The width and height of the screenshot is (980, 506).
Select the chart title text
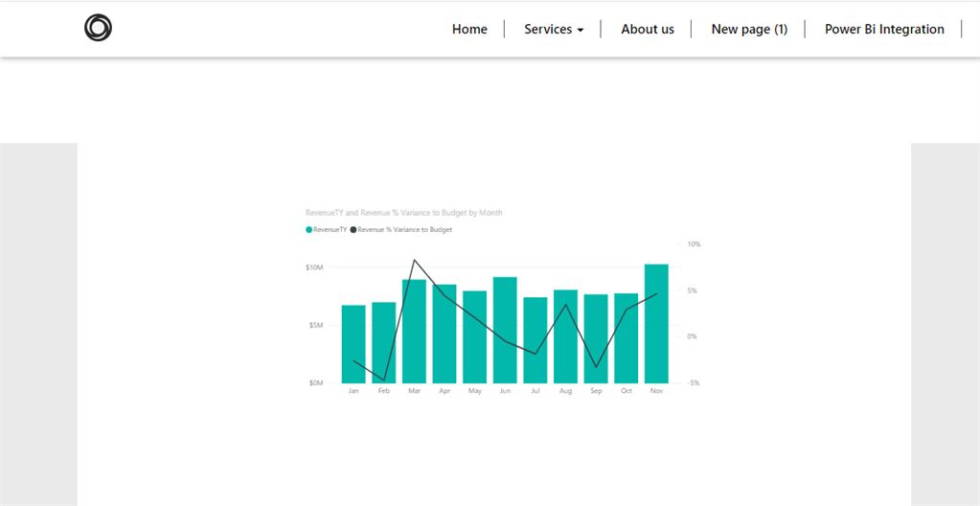coord(403,213)
